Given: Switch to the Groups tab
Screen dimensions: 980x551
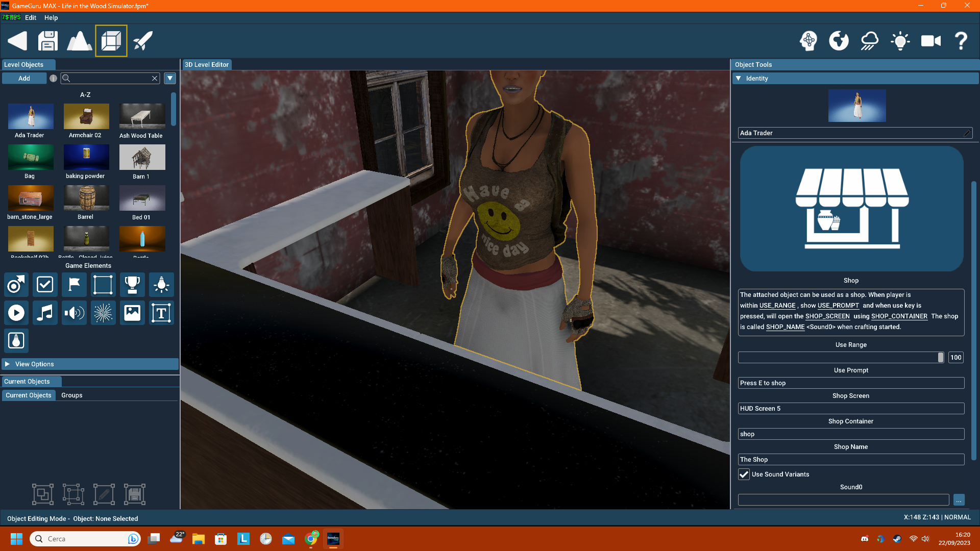Looking at the screenshot, I should [71, 395].
